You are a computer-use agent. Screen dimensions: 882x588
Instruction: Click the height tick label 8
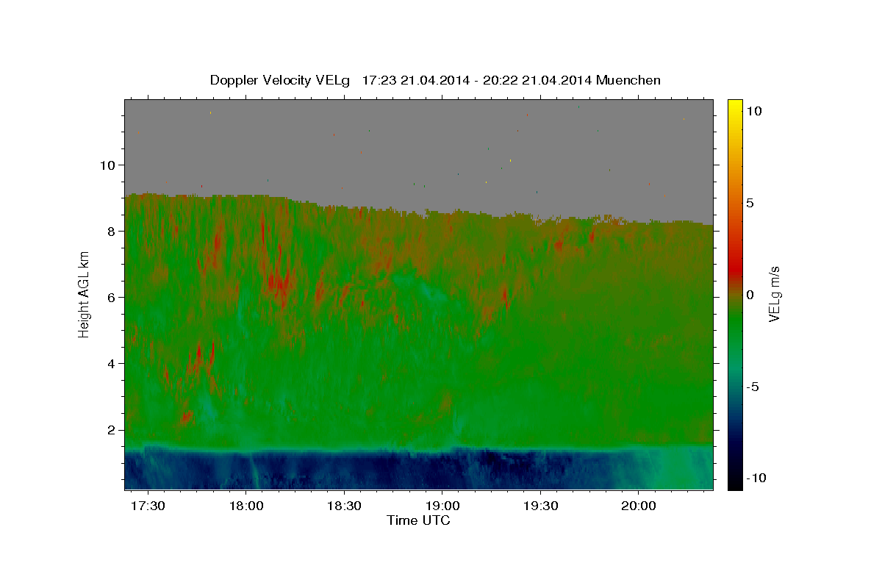(x=112, y=232)
